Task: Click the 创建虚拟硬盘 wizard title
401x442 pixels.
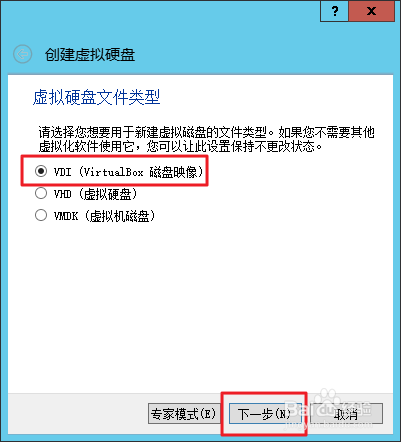Action: pyautogui.click(x=90, y=55)
